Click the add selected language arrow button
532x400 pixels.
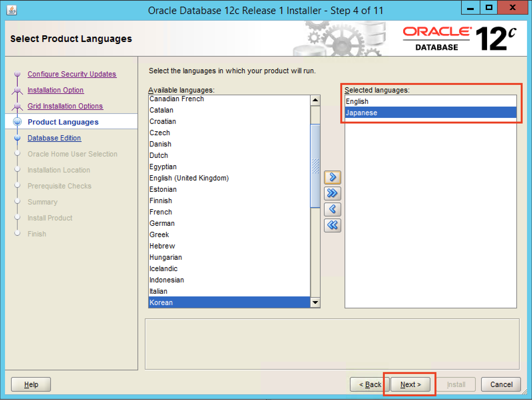(x=332, y=178)
